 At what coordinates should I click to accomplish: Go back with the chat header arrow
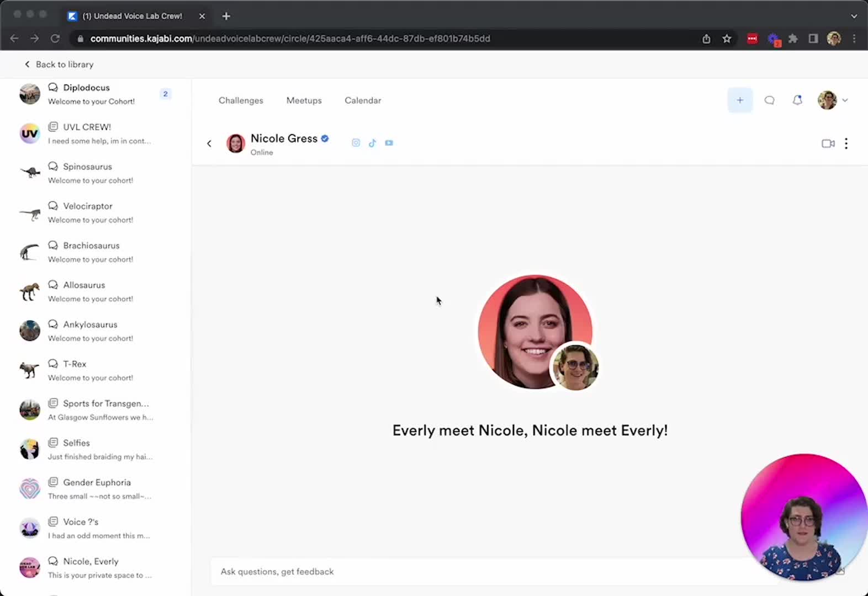click(209, 143)
